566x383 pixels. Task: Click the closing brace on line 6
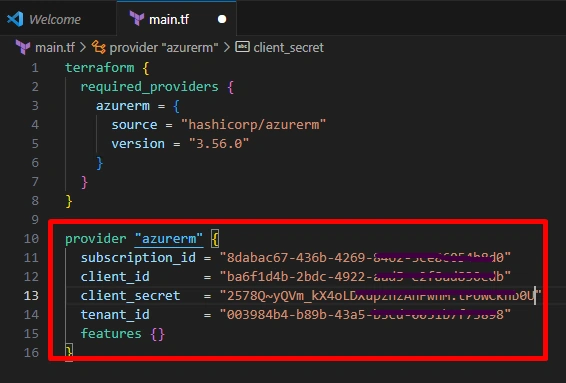100,163
